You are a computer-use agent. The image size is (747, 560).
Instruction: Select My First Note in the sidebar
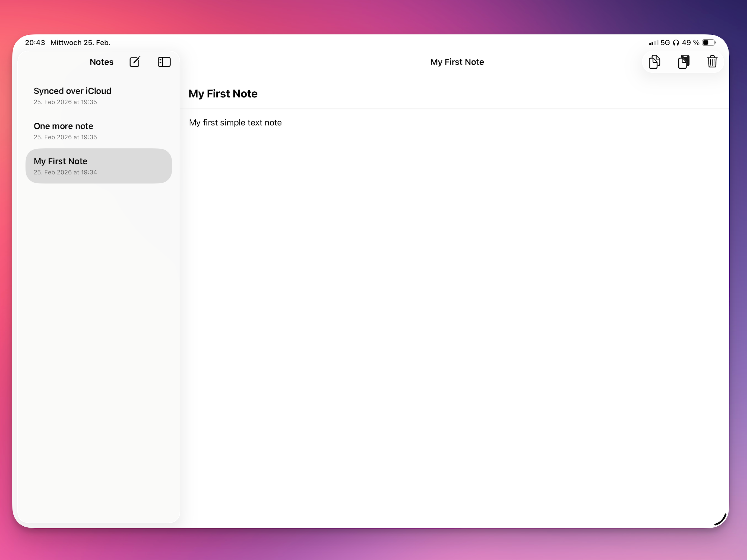click(61, 161)
